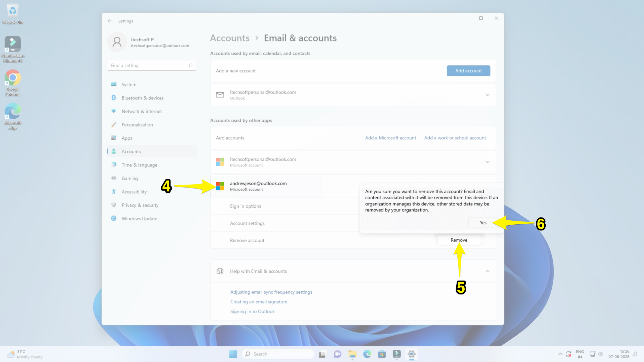Image resolution: width=644 pixels, height=362 pixels.
Task: Open Add a work or school account
Action: click(x=455, y=138)
